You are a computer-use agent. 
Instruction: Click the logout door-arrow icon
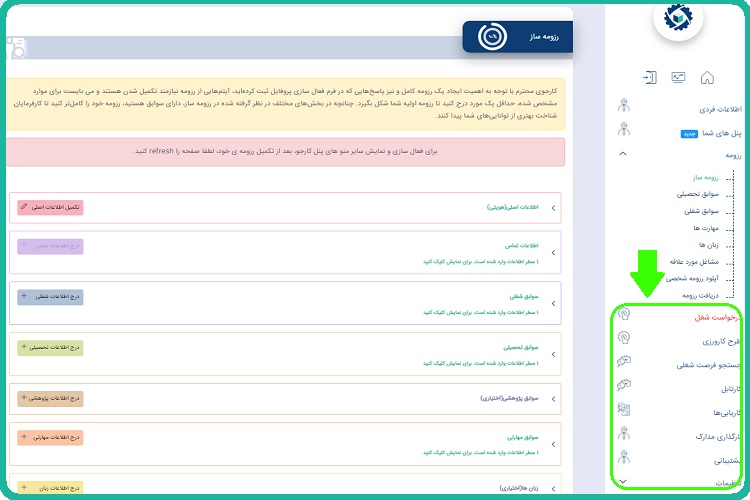(x=650, y=78)
